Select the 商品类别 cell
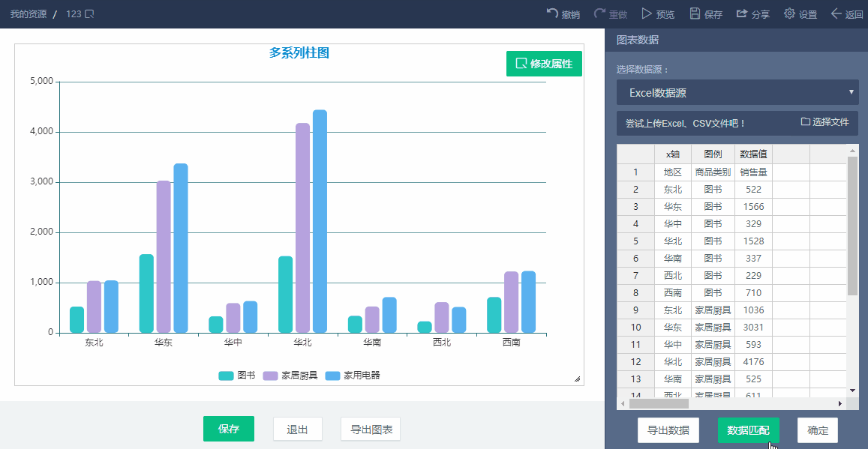The height and width of the screenshot is (449, 868). click(x=713, y=172)
